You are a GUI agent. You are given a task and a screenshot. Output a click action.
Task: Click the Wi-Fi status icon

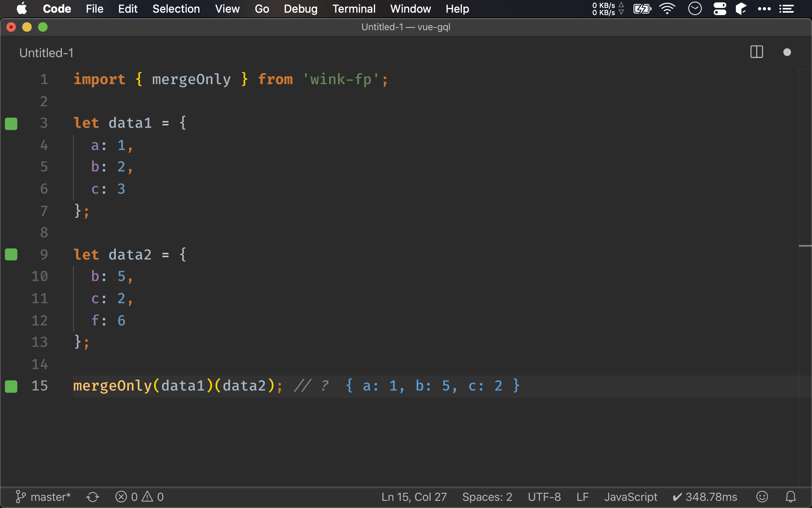[667, 9]
